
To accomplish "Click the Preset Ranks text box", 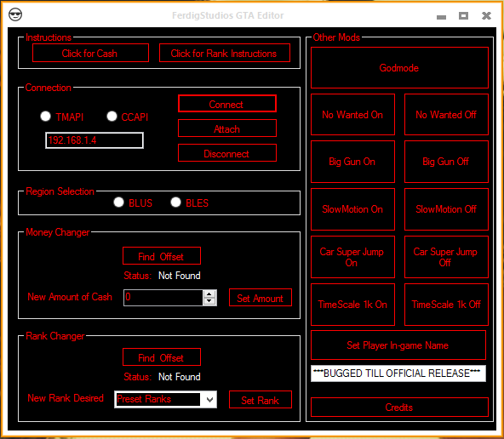I will click(157, 400).
